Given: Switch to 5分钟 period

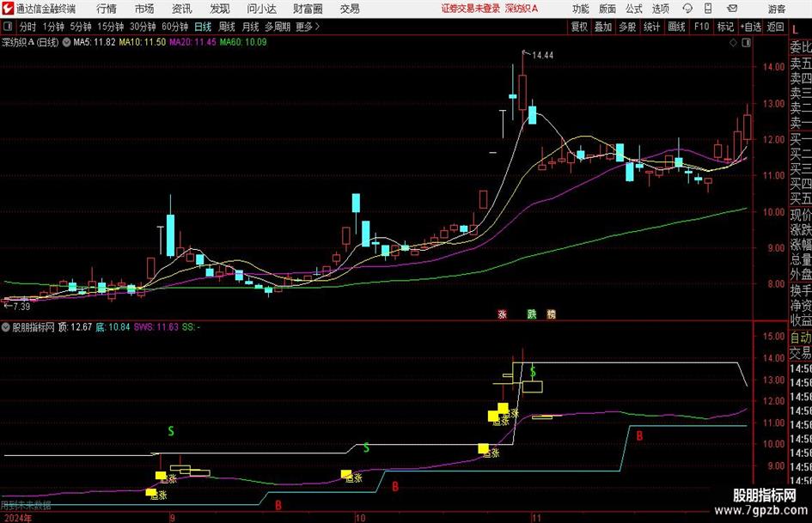Looking at the screenshot, I should [x=80, y=27].
